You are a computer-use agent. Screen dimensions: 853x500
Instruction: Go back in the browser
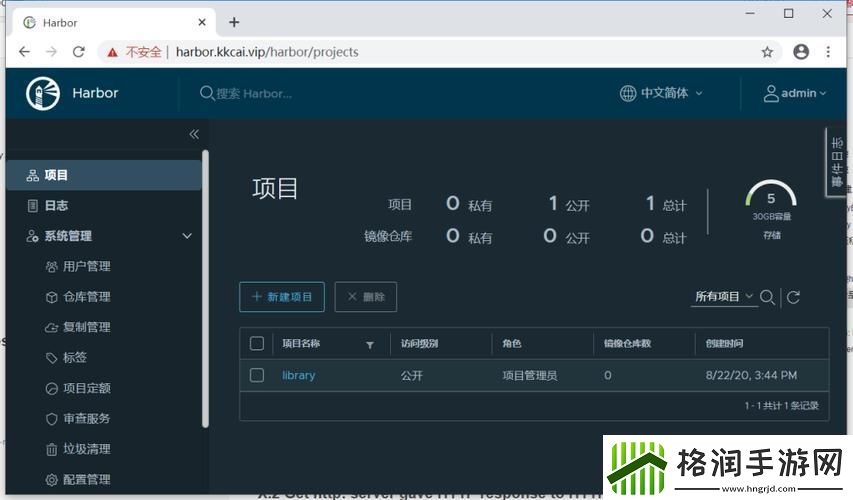click(x=24, y=52)
